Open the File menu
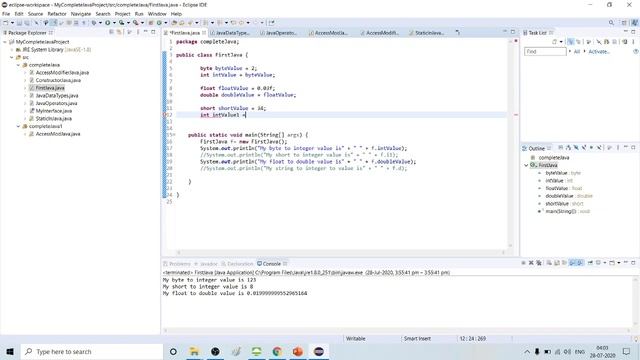The height and width of the screenshot is (360, 640). [x=6, y=14]
